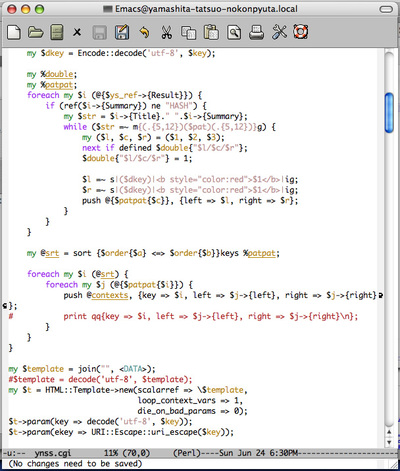The image size is (400, 471).
Task: Click the Encode::decode text on the first line
Action: click(110, 53)
